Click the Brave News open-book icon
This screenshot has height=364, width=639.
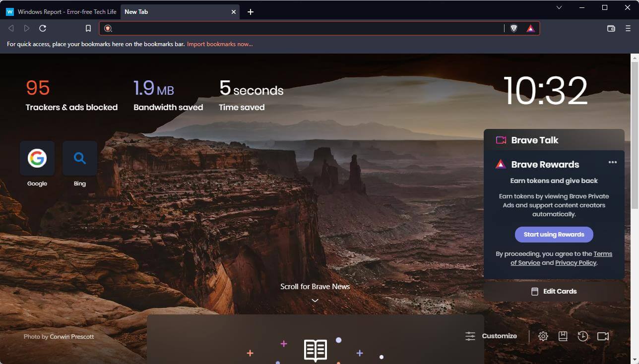click(x=315, y=351)
